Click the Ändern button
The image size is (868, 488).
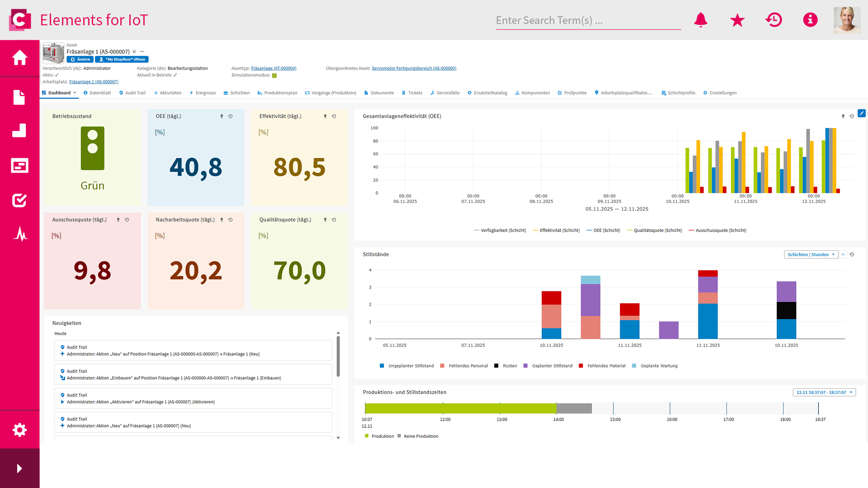click(80, 60)
